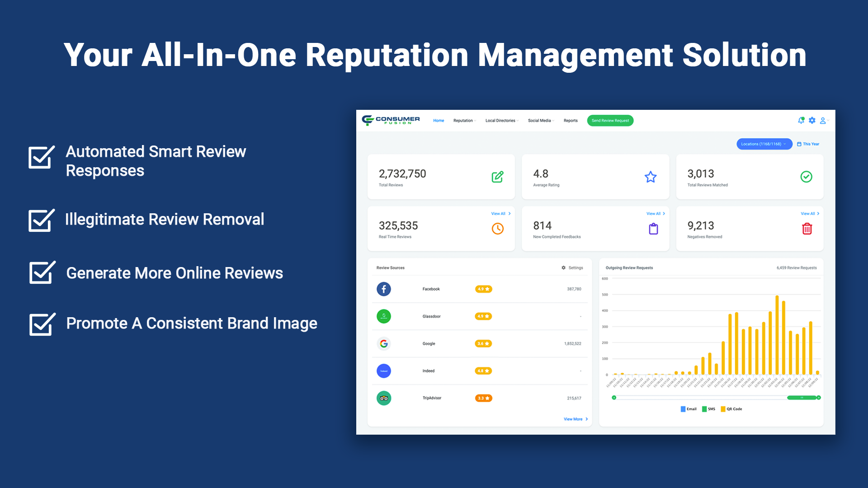
Task: Click the Automated Smart Review Responses checkbox
Action: [41, 157]
